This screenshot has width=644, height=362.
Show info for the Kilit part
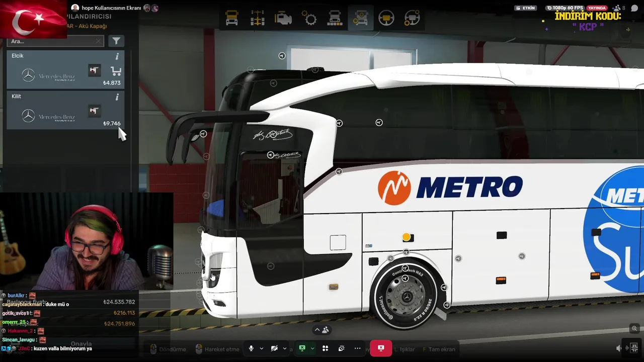tap(117, 97)
